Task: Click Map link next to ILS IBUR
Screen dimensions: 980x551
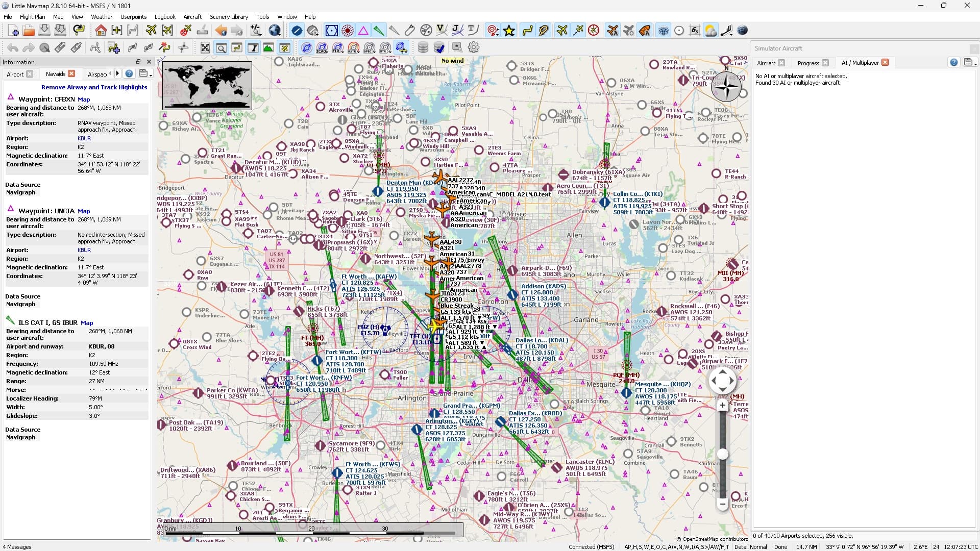Action: 87,323
